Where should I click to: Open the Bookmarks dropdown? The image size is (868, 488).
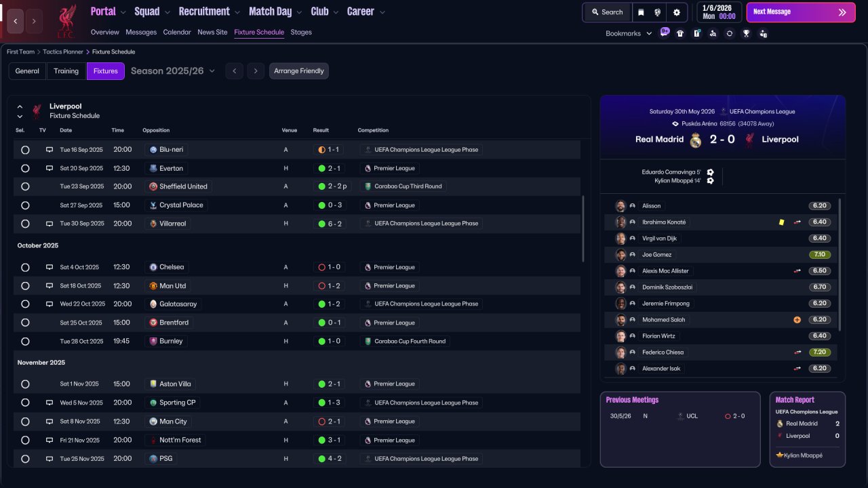(629, 33)
